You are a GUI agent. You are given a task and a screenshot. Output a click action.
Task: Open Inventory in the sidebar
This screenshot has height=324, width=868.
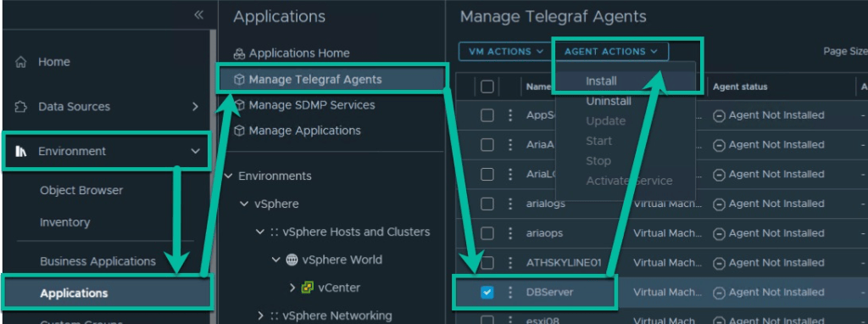(64, 223)
